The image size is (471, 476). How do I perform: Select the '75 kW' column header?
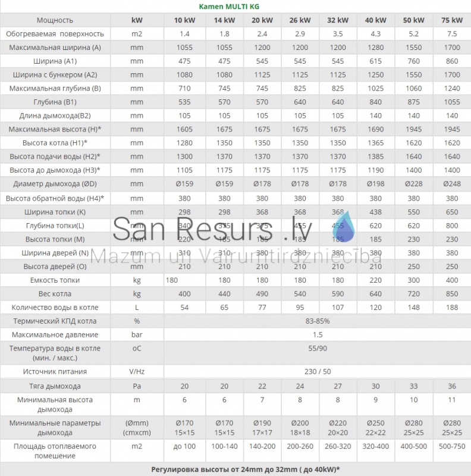(x=452, y=20)
